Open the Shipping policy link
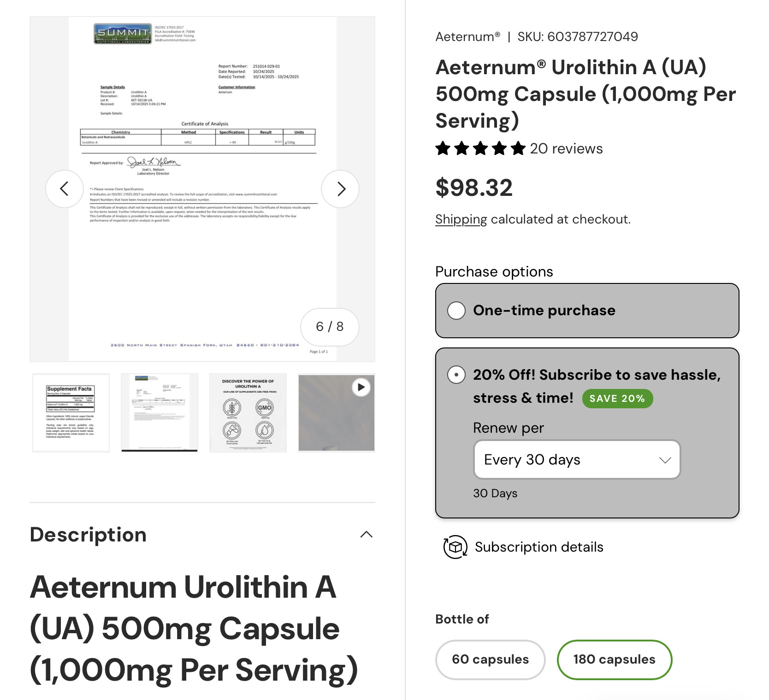The image size is (769, 700). (x=461, y=219)
